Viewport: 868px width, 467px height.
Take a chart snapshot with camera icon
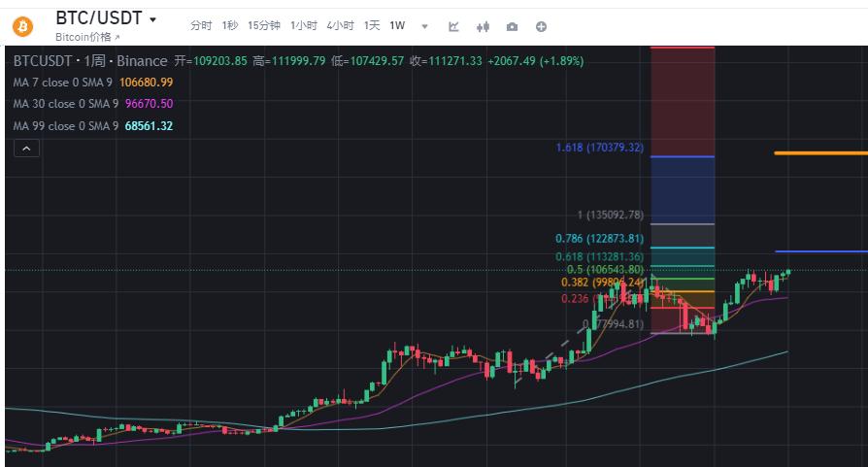point(512,26)
